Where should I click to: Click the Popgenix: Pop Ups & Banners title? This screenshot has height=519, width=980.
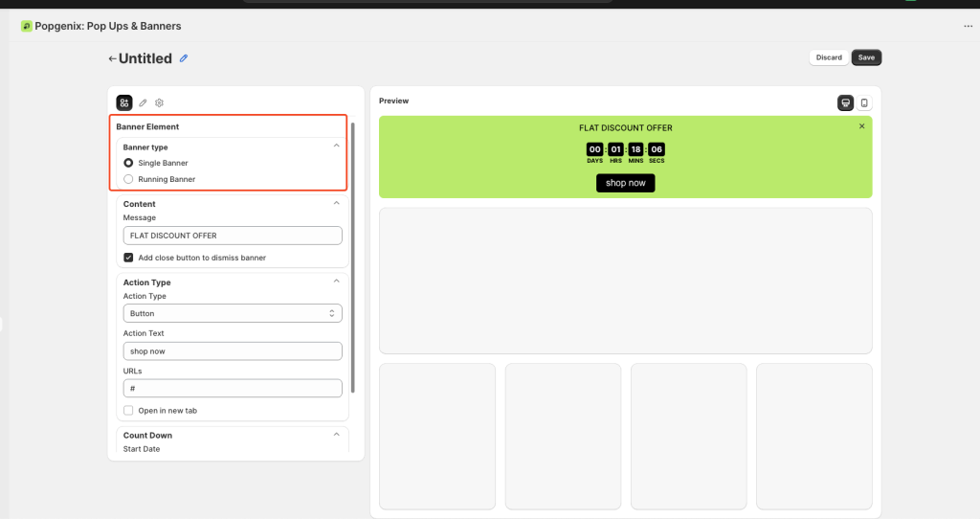pos(107,26)
